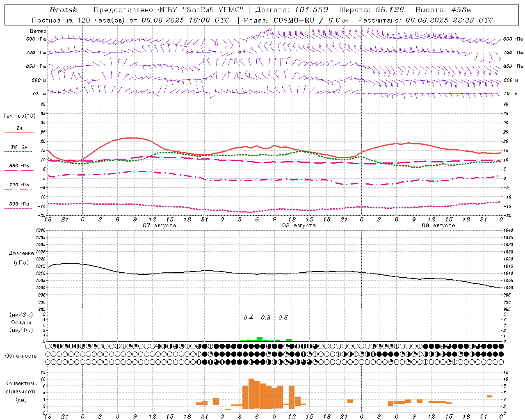525x420 pixels.
Task: Click '500 гПа' entry in temperature legend
Action: click(x=19, y=204)
